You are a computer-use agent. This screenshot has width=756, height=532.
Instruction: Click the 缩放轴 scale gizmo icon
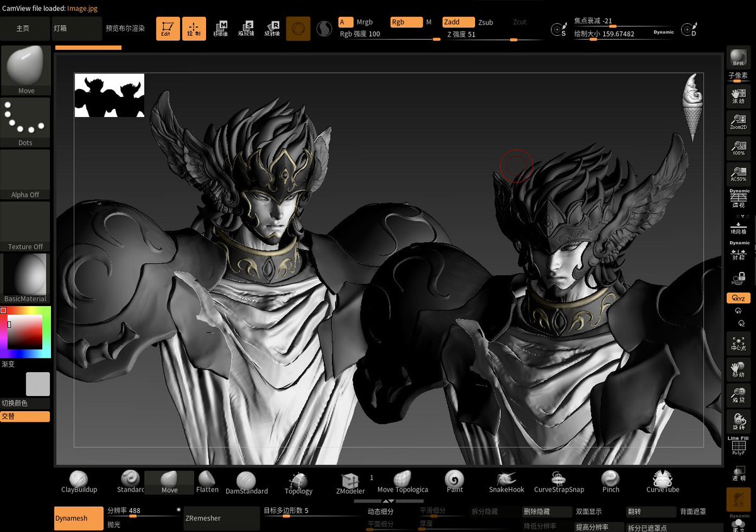coord(246,28)
